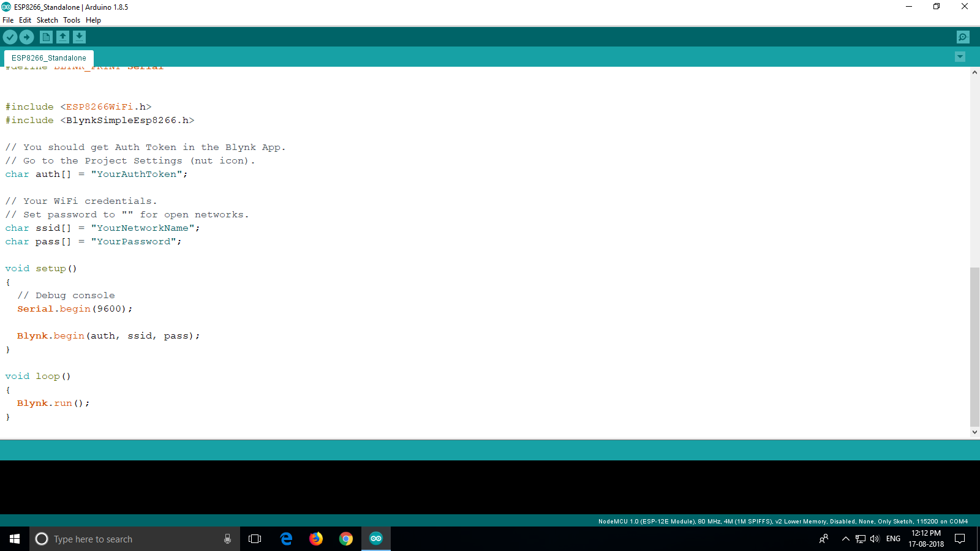Click the Arduino IDE taskbar icon
Image resolution: width=980 pixels, height=551 pixels.
pyautogui.click(x=376, y=539)
